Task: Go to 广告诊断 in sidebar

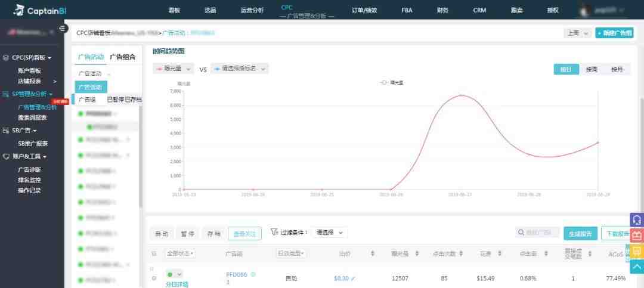Action: 30,169
